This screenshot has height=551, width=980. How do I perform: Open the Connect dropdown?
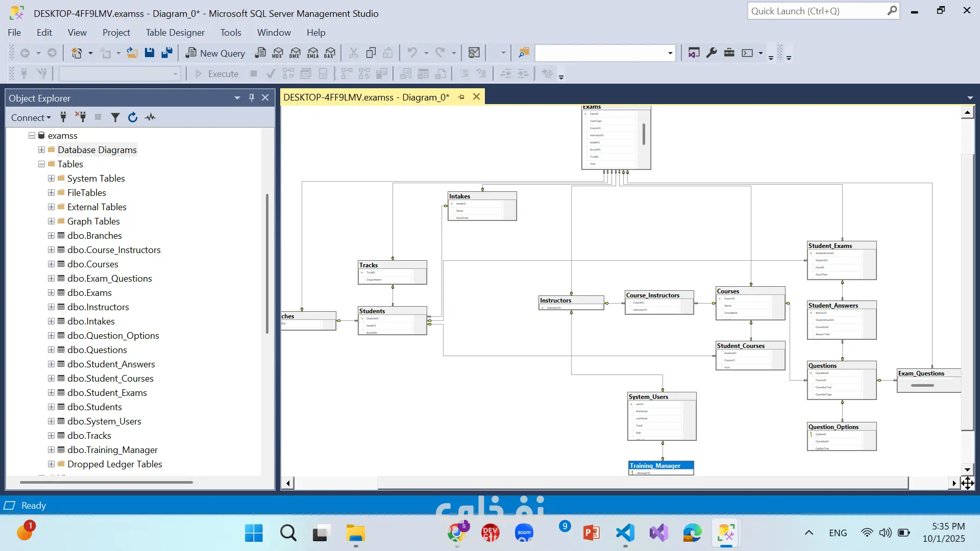click(31, 117)
